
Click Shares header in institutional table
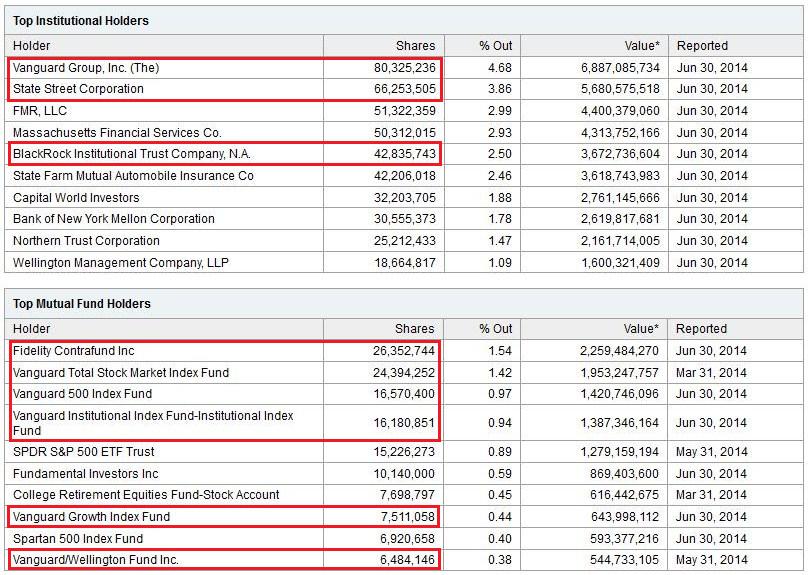pos(415,46)
